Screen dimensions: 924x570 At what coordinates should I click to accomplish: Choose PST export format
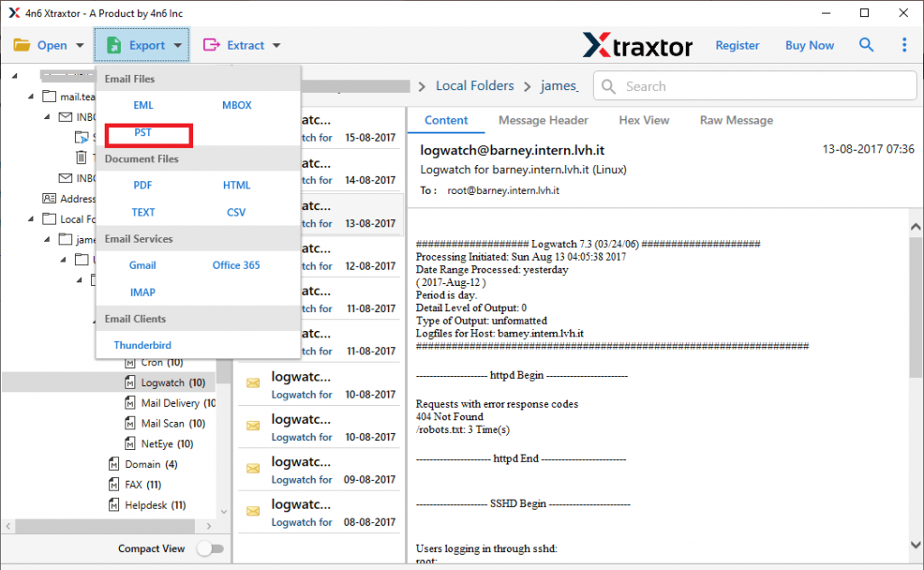coord(143,132)
